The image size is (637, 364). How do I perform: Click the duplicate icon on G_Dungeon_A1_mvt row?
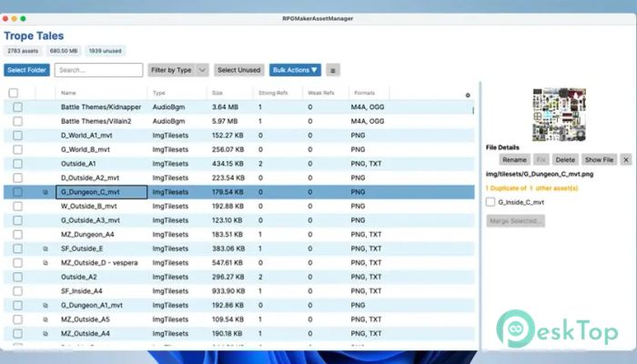45,305
